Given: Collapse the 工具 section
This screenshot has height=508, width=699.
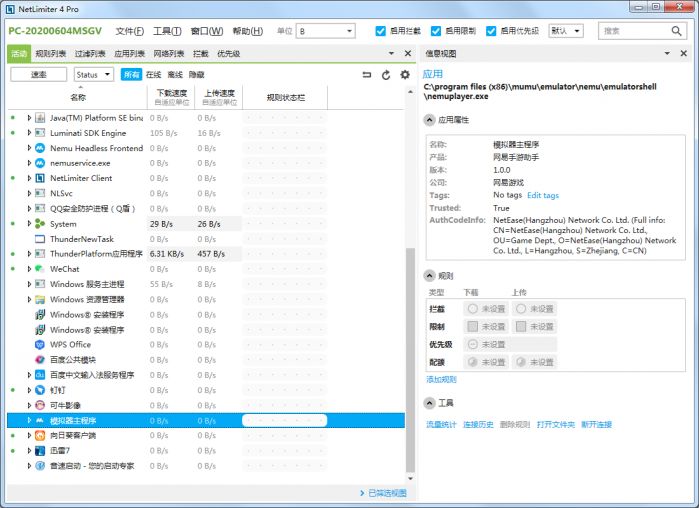Looking at the screenshot, I should 429,403.
